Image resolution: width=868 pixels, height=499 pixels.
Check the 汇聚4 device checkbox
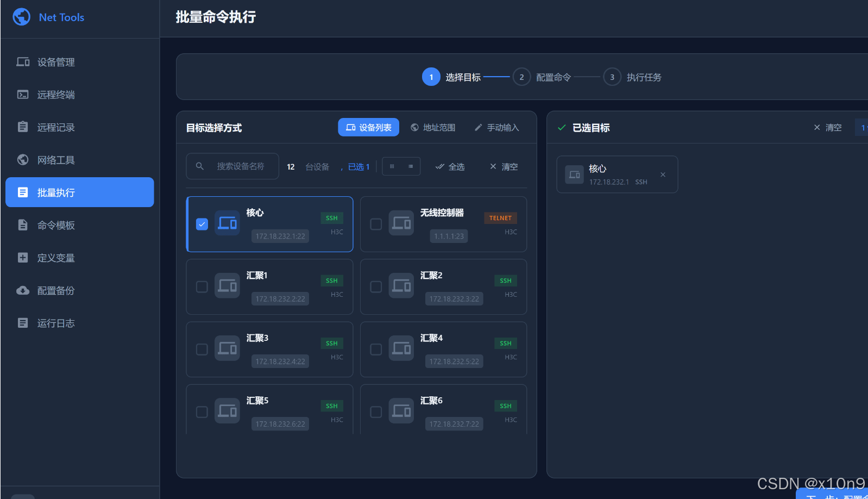[376, 349]
